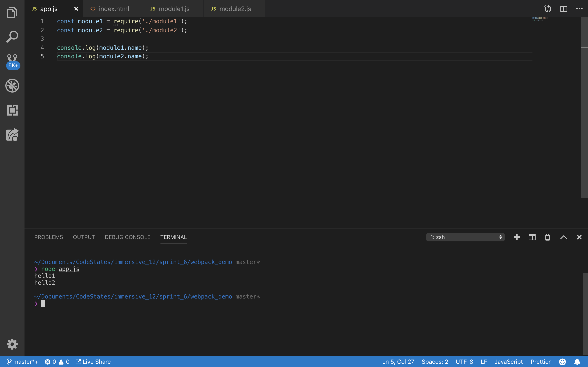Image resolution: width=588 pixels, height=367 pixels.
Task: Switch to the module1.js tab
Action: pos(174,9)
